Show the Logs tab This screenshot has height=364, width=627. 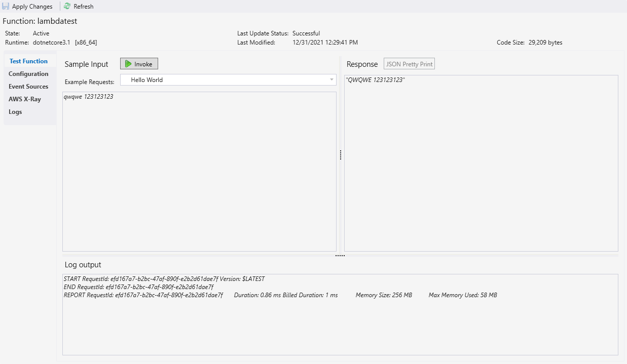tap(15, 112)
